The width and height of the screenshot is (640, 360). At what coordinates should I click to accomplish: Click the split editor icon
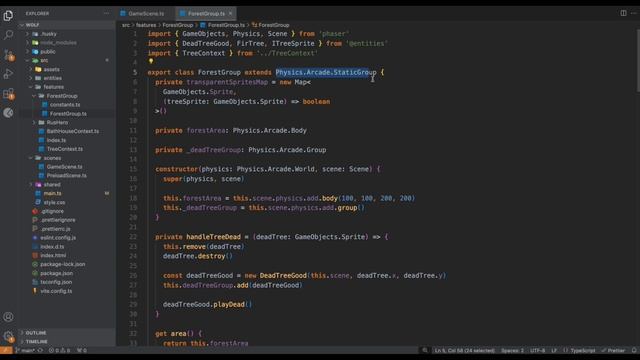pyautogui.click(x=623, y=13)
